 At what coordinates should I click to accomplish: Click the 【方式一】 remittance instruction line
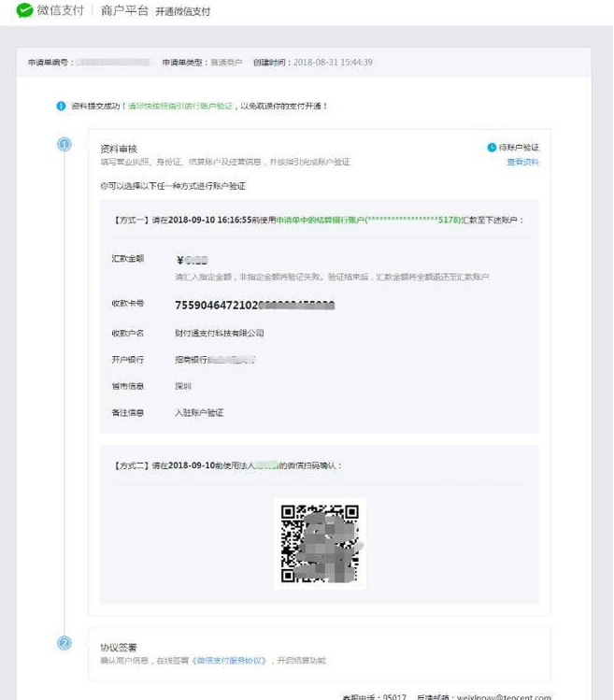(319, 220)
